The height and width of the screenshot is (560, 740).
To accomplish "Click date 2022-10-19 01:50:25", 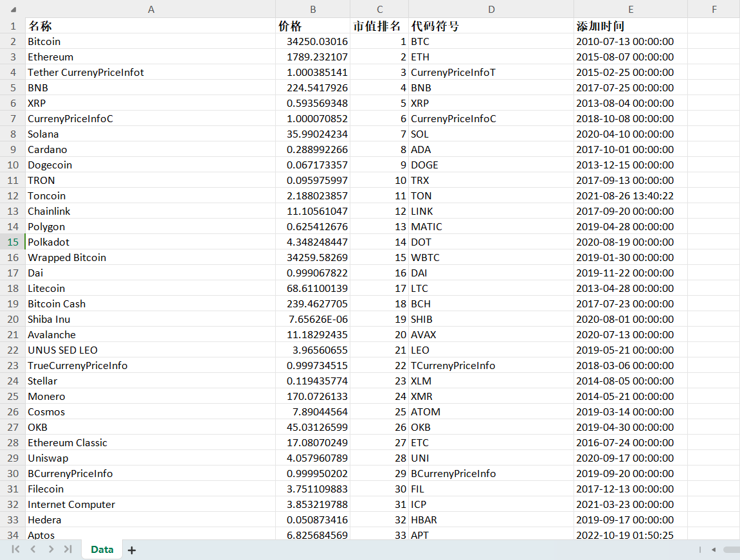I will 631,534.
